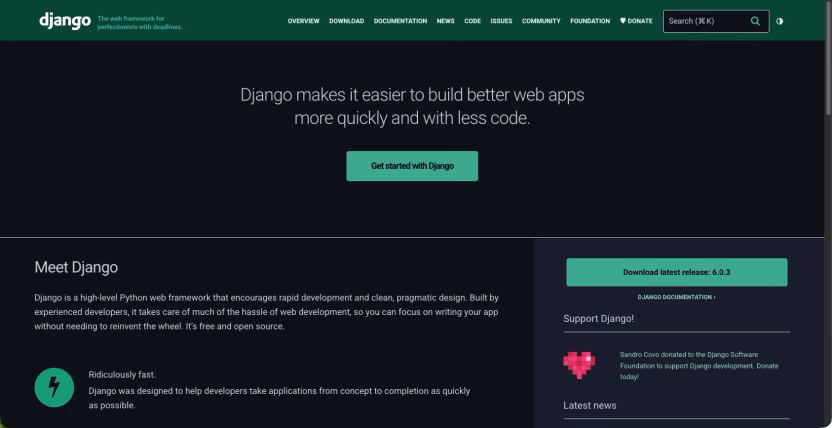Viewport: 832px width, 428px height.
Task: Click Get started with Django button
Action: point(412,166)
